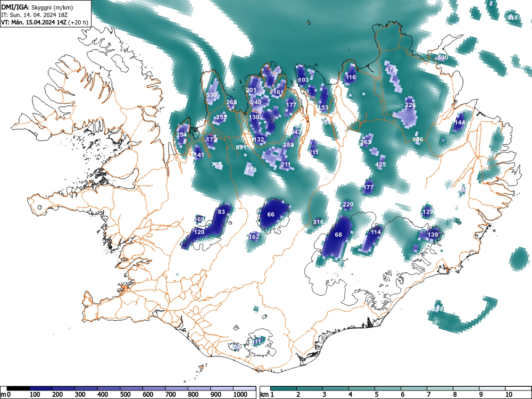Pick the 5–6 km teal legend segment
The image size is (532, 399).
pyautogui.click(x=388, y=388)
